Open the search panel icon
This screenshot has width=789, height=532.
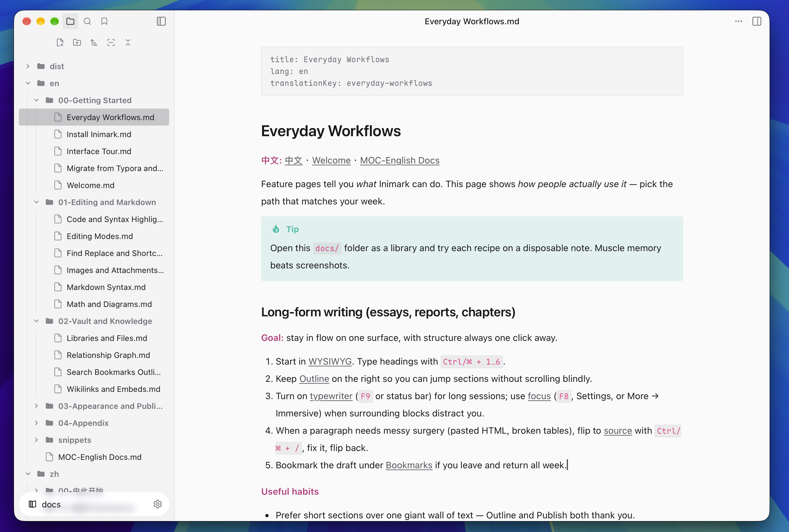tap(87, 21)
